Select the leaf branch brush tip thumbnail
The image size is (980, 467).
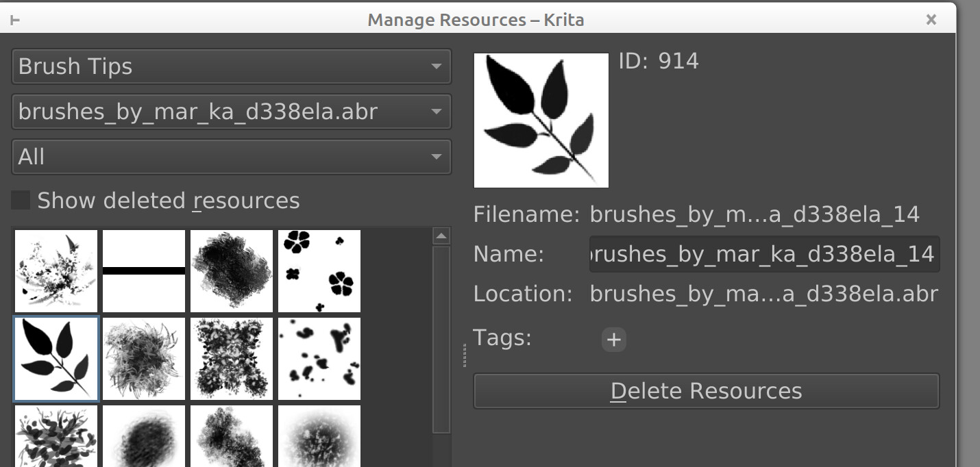coord(56,359)
